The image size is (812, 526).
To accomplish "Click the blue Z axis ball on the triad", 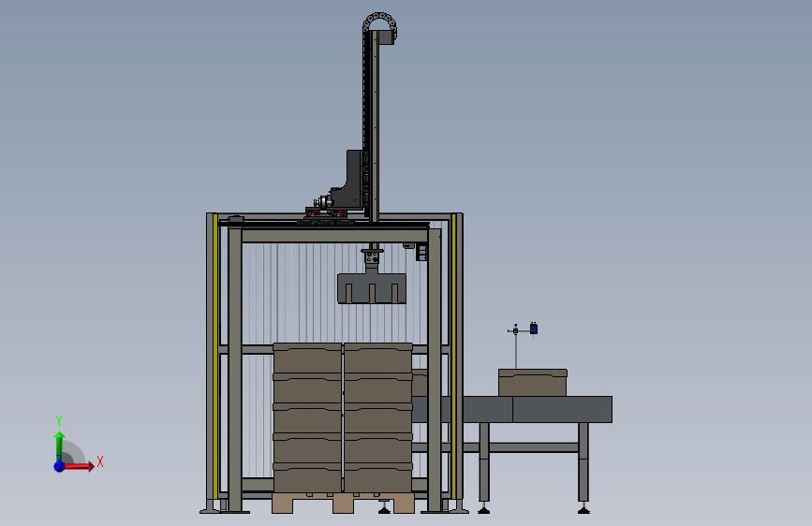I will [x=59, y=466].
